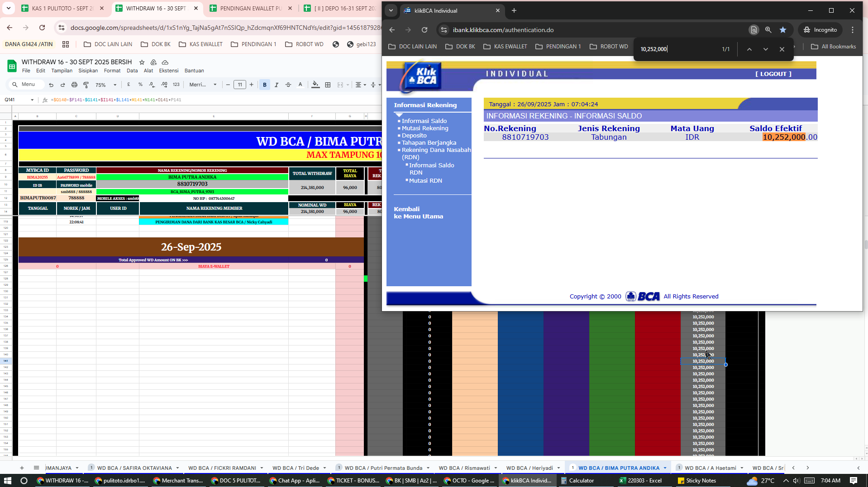The width and height of the screenshot is (868, 487).
Task: Open Deposito in klikBCA menu
Action: tap(414, 135)
